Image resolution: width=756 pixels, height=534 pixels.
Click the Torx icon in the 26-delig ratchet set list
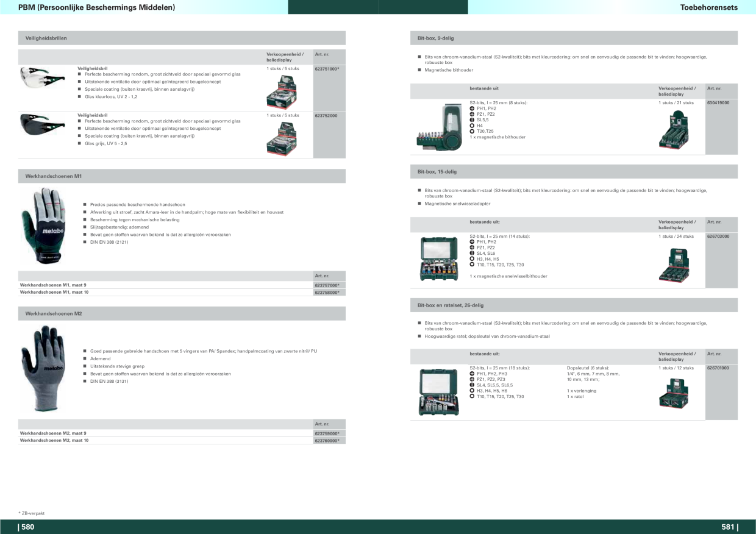pos(472,396)
